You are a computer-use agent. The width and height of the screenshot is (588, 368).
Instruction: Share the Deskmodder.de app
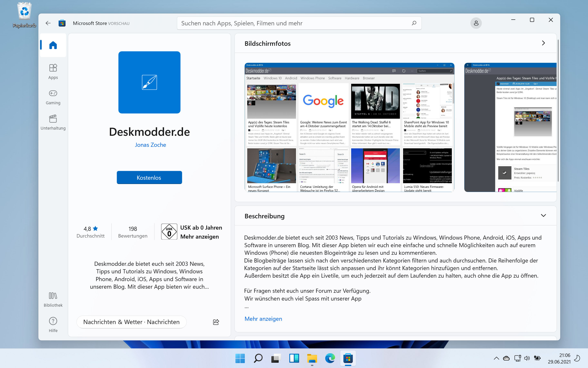pos(216,322)
